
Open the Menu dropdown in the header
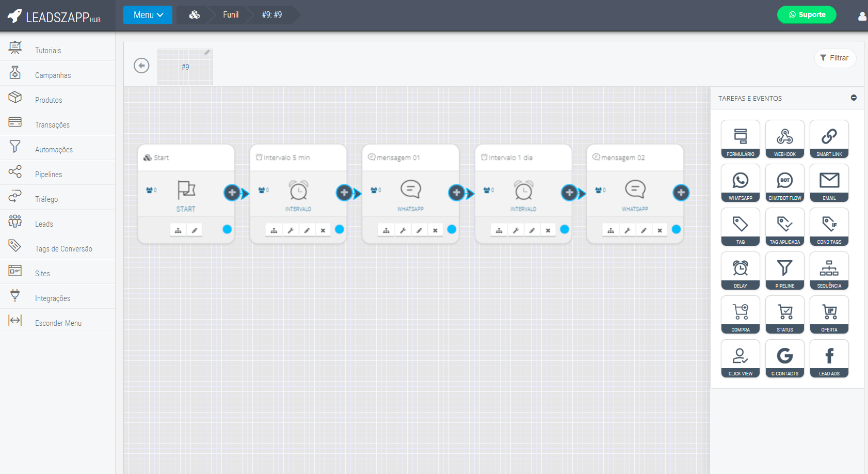tap(148, 15)
